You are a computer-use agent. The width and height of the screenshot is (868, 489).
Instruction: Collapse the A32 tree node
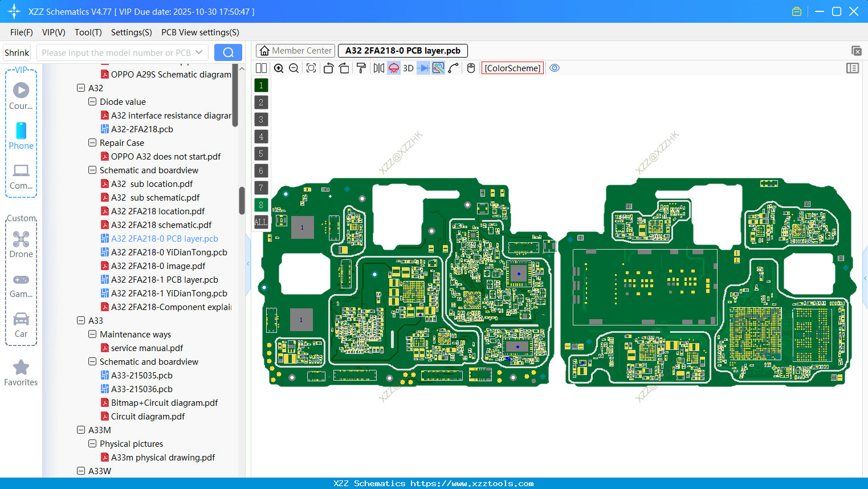pos(81,88)
